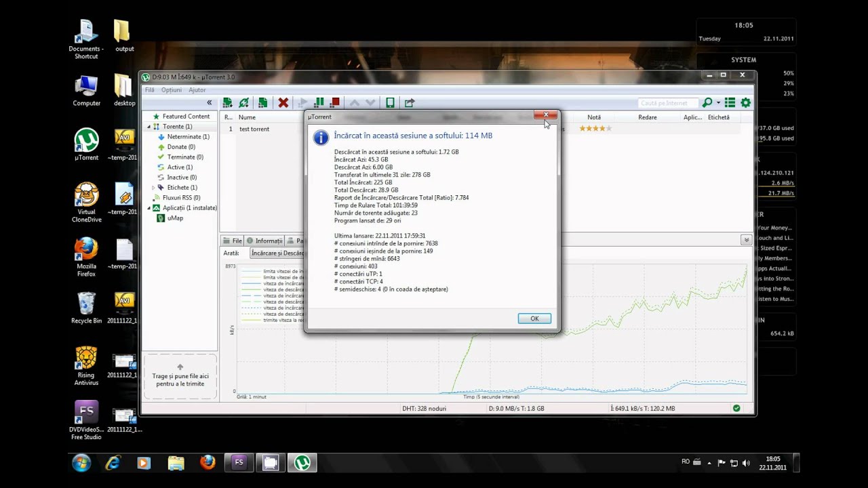Click the Share toolbar icon
The image size is (868, 488).
[410, 103]
